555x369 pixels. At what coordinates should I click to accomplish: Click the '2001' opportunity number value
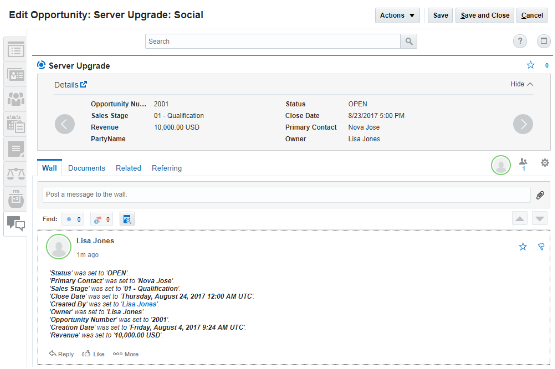(x=161, y=104)
